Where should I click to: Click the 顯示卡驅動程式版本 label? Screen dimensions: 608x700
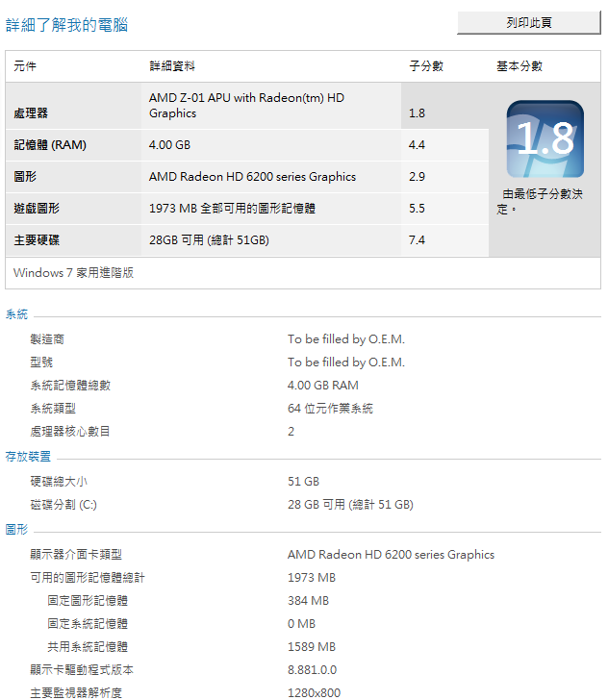(x=82, y=669)
